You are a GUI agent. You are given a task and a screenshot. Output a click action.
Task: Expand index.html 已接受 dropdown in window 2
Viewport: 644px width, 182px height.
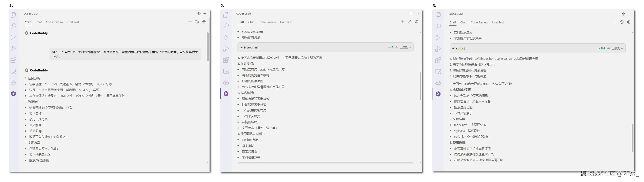pyautogui.click(x=405, y=48)
